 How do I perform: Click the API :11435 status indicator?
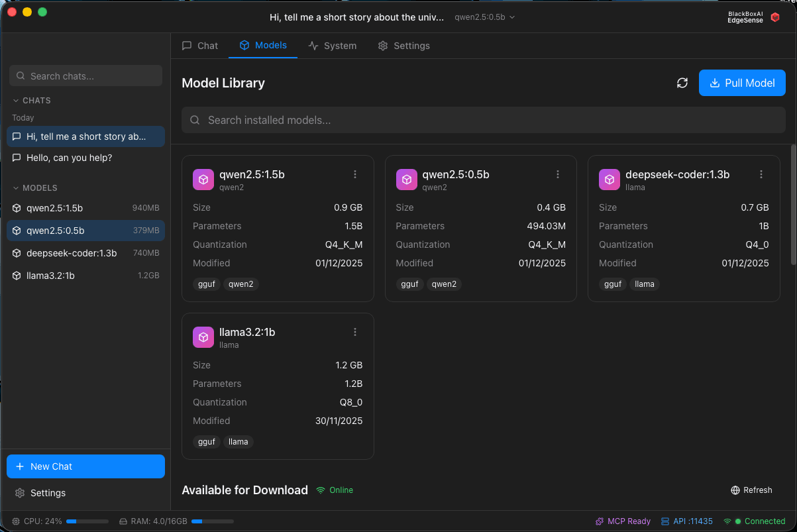point(686,521)
